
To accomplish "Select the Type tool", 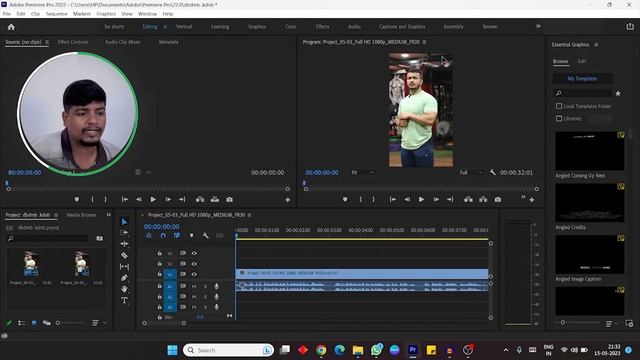I will point(124,300).
